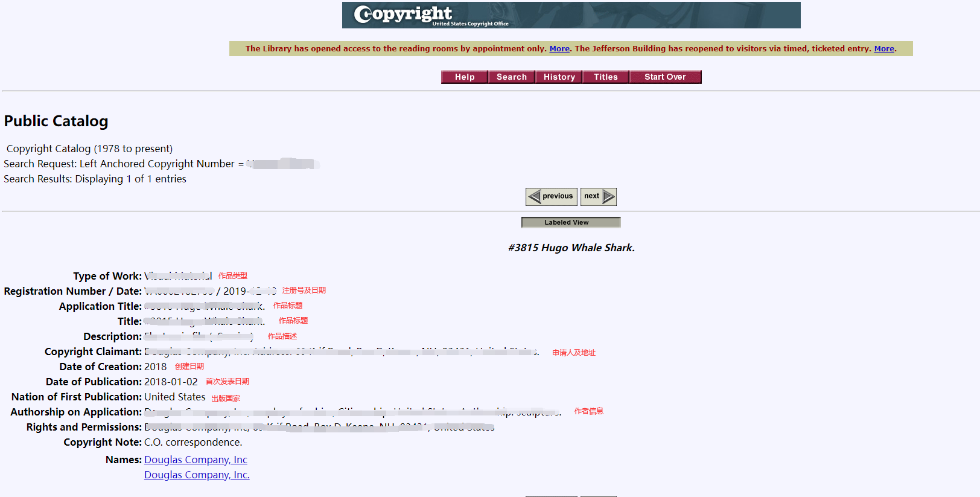The width and height of the screenshot is (980, 497).
Task: Click the 2018-01-02 publication date value
Action: coord(171,382)
